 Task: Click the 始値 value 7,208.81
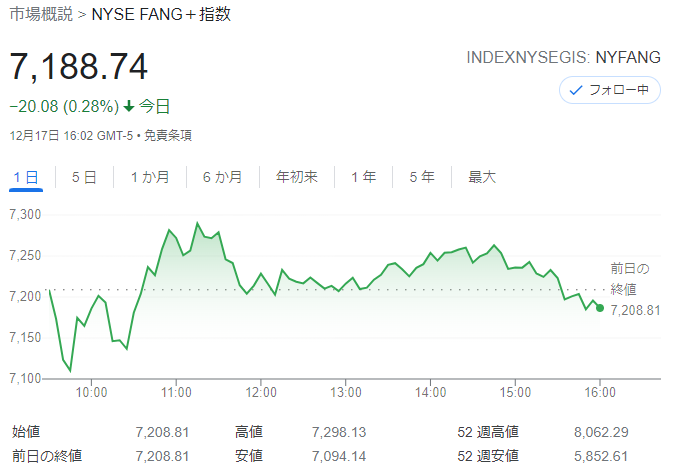click(x=162, y=432)
